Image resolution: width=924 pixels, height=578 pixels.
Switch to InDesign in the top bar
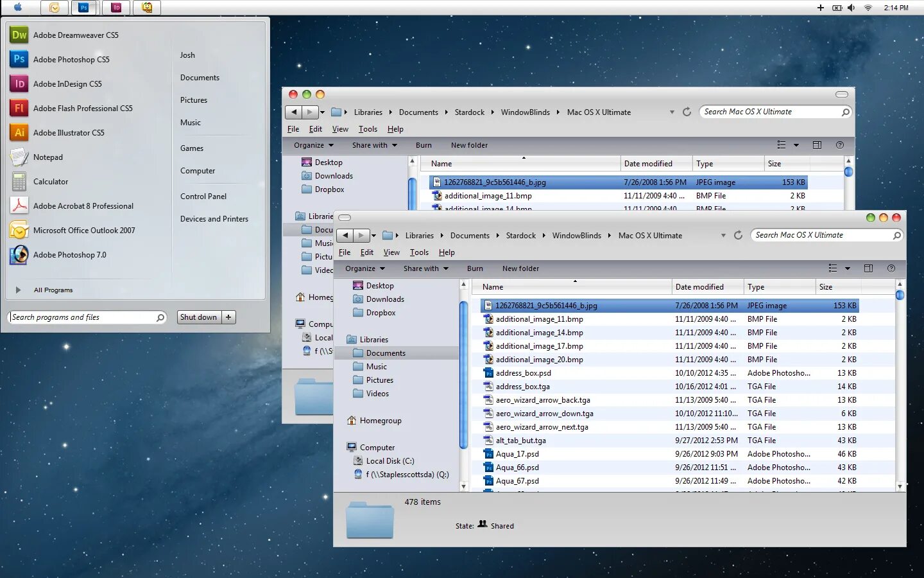[x=116, y=8]
